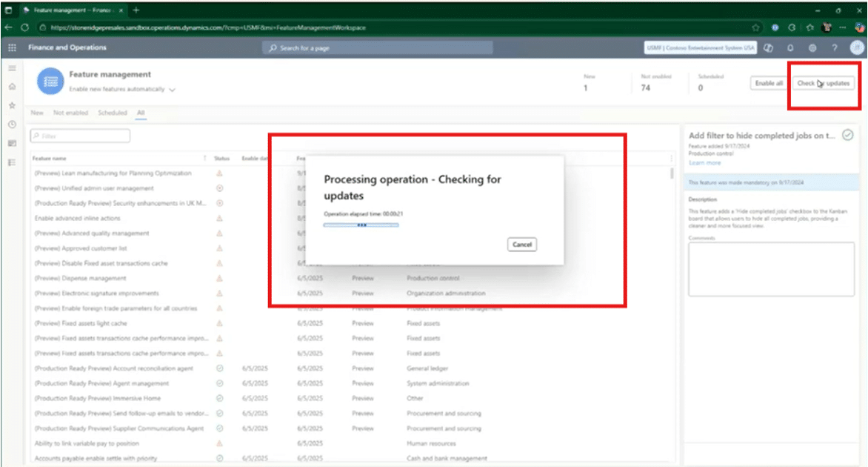
Task: Click the Help question mark icon
Action: pyautogui.click(x=834, y=47)
